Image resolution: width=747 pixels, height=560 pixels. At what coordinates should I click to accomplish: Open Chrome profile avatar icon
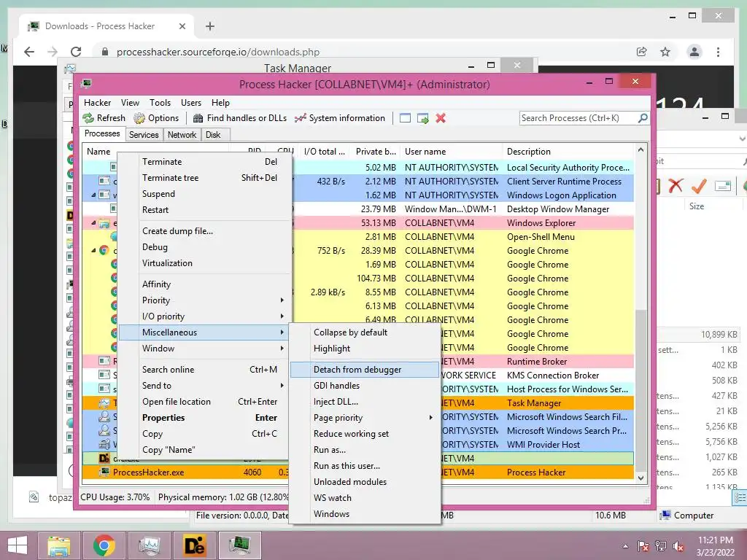click(x=694, y=52)
